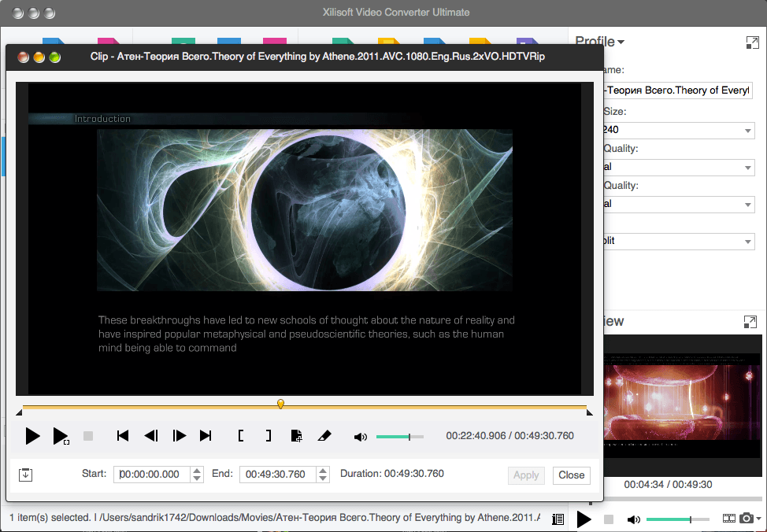Expand the Profile panel with arrow icon

pyautogui.click(x=752, y=42)
